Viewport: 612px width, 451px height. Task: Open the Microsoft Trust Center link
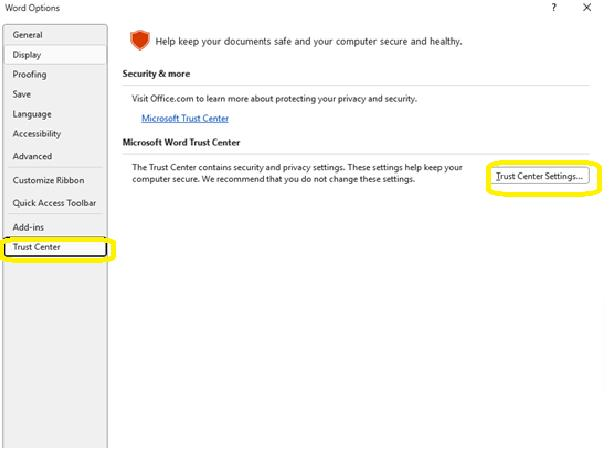[x=185, y=118]
